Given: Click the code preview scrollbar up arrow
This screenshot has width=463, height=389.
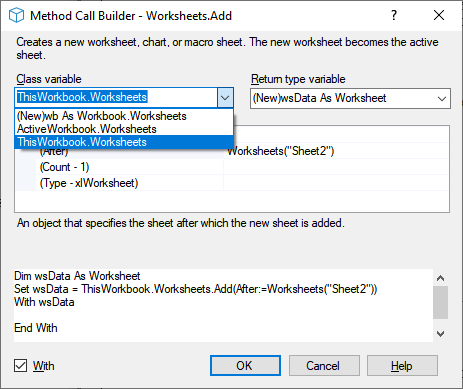Looking at the screenshot, I should click(440, 278).
